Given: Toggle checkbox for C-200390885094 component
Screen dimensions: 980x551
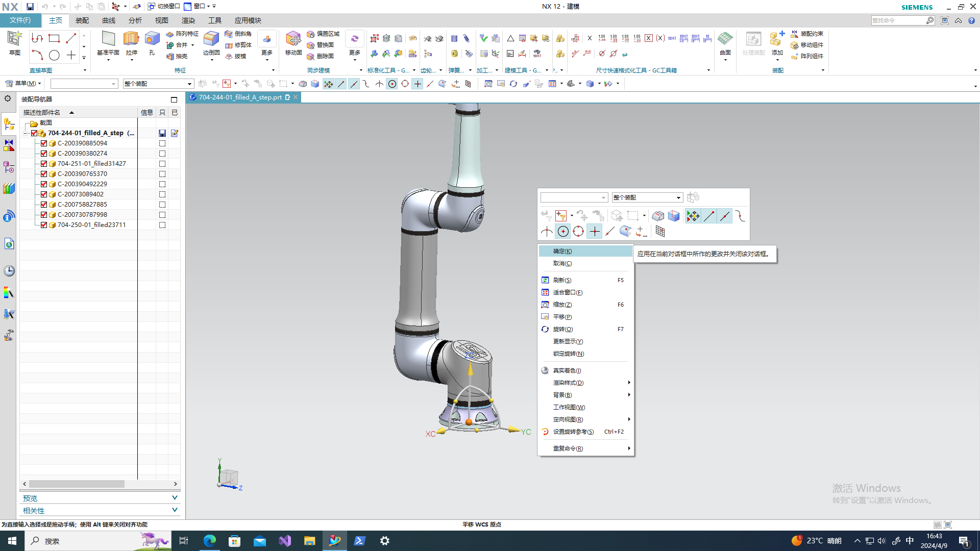Looking at the screenshot, I should pos(44,143).
